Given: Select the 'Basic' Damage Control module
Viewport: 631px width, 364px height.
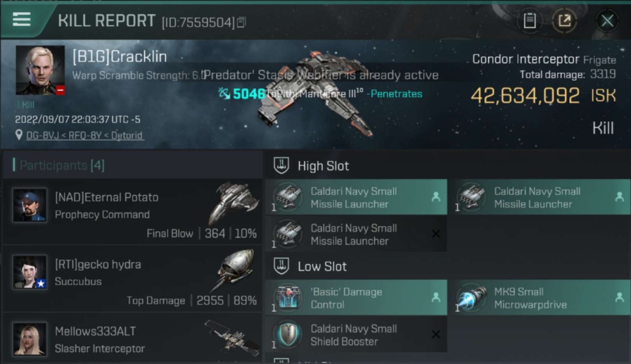Looking at the screenshot, I should click(356, 298).
